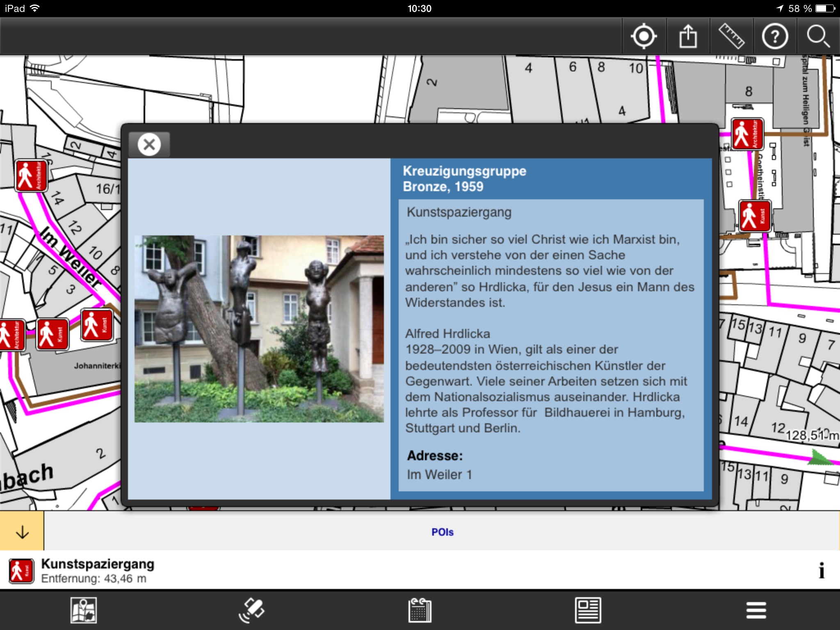This screenshot has height=630, width=840.
Task: Open the search magnifier icon
Action: (818, 36)
